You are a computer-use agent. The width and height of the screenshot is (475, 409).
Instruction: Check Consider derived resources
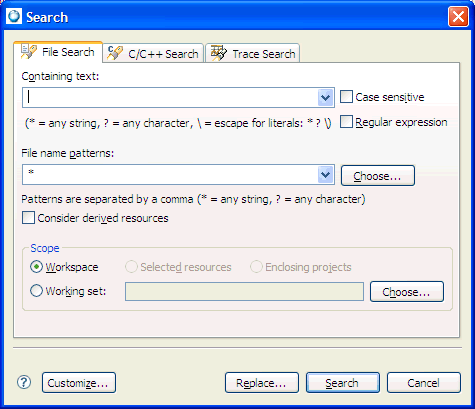(x=28, y=218)
